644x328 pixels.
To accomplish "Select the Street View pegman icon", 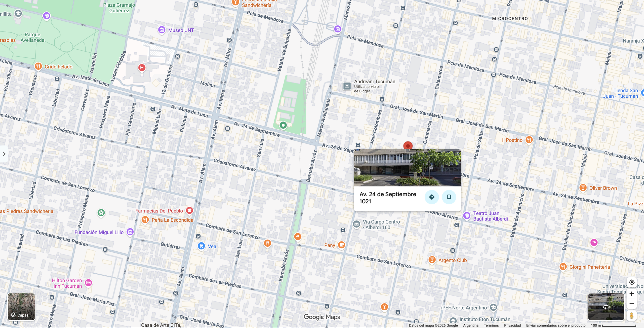I will coord(631,316).
